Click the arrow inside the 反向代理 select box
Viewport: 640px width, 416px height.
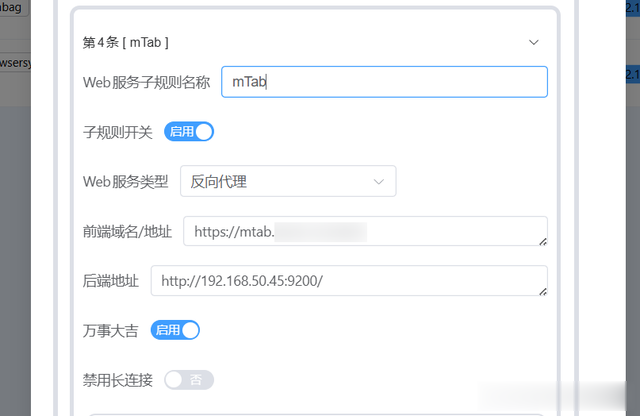tap(379, 182)
